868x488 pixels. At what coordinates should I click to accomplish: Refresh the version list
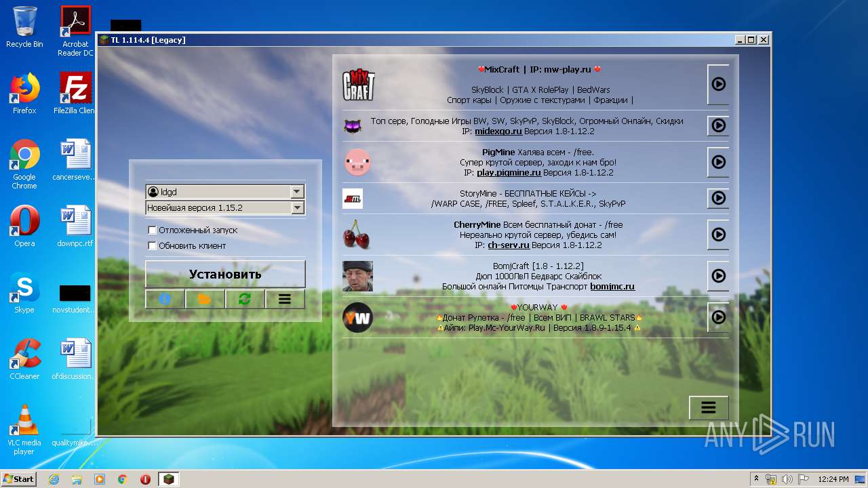click(245, 299)
